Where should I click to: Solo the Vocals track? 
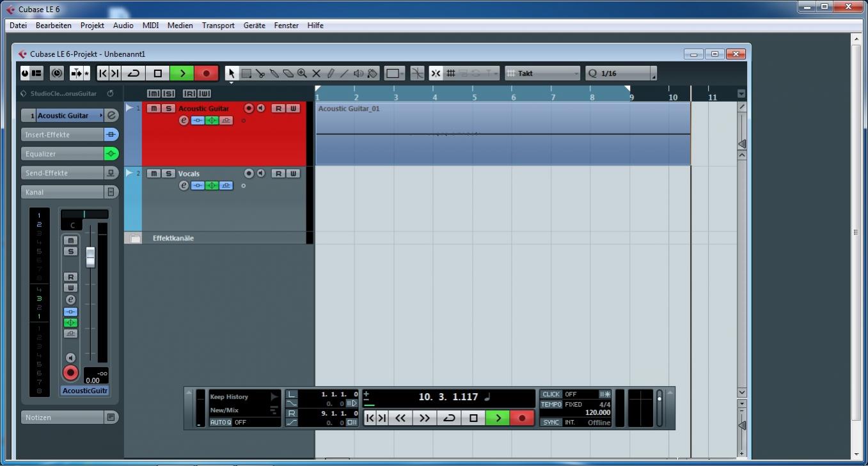click(168, 173)
